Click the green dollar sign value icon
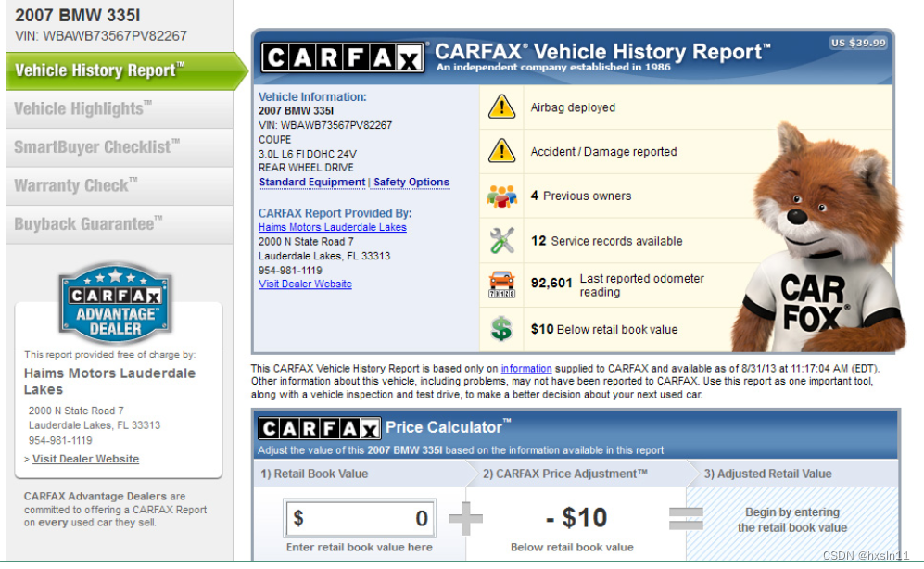Screen dimensions: 924x569 (x=501, y=329)
